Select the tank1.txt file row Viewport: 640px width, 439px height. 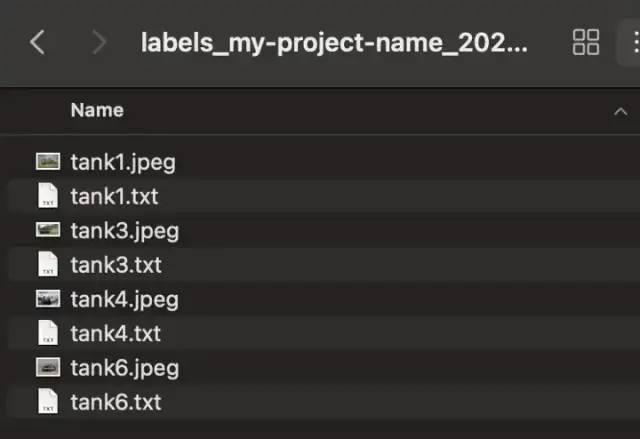coord(324,196)
